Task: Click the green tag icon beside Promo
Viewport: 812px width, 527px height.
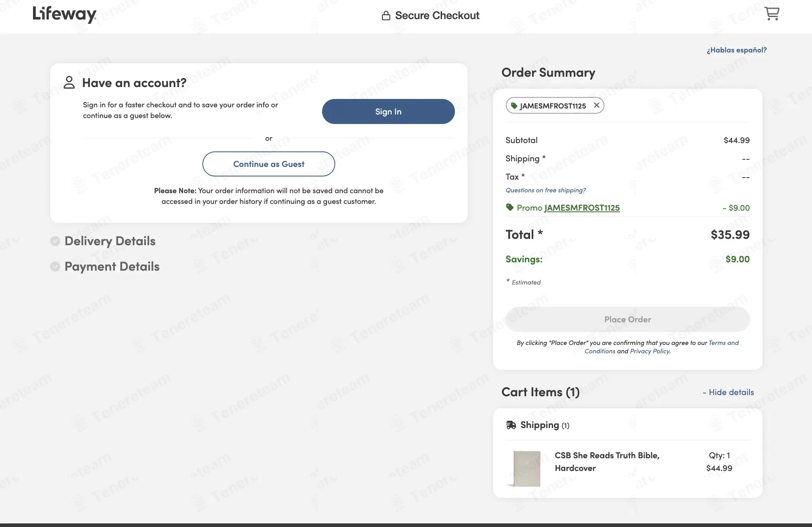Action: [x=509, y=207]
